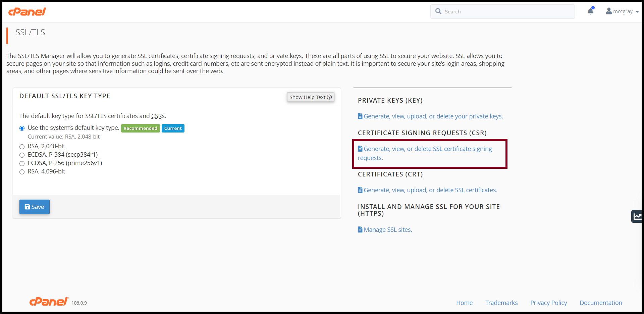Click the INSTALL AND MANAGE SSL heading

tap(429, 210)
